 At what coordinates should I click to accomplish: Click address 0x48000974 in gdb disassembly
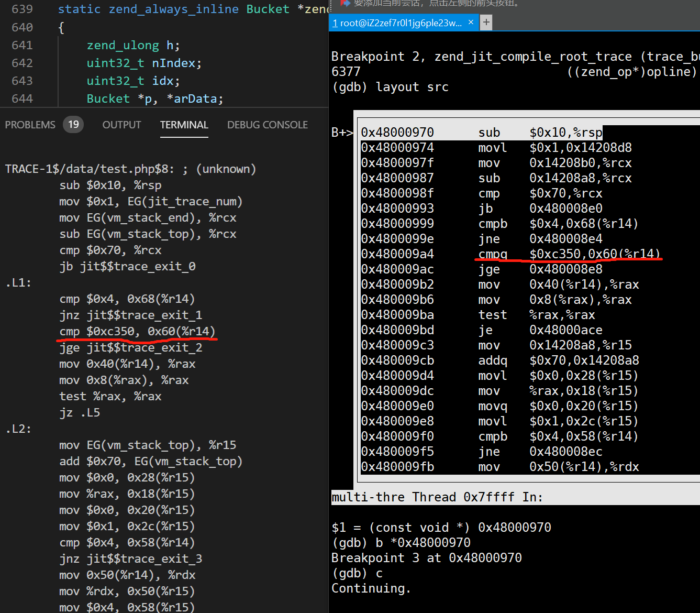point(397,148)
